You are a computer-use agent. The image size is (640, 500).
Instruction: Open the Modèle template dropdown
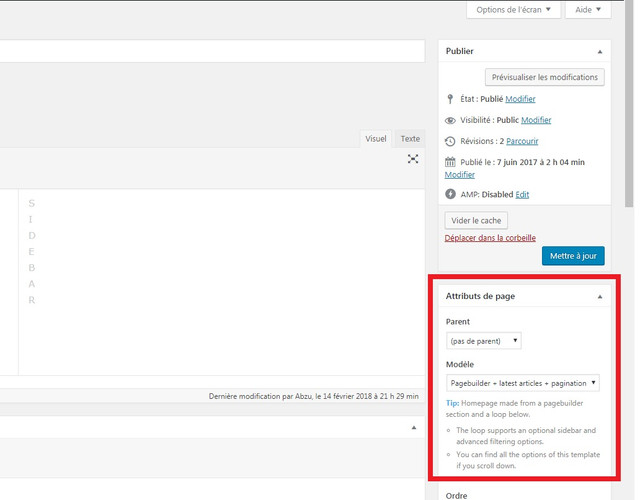[x=522, y=383]
